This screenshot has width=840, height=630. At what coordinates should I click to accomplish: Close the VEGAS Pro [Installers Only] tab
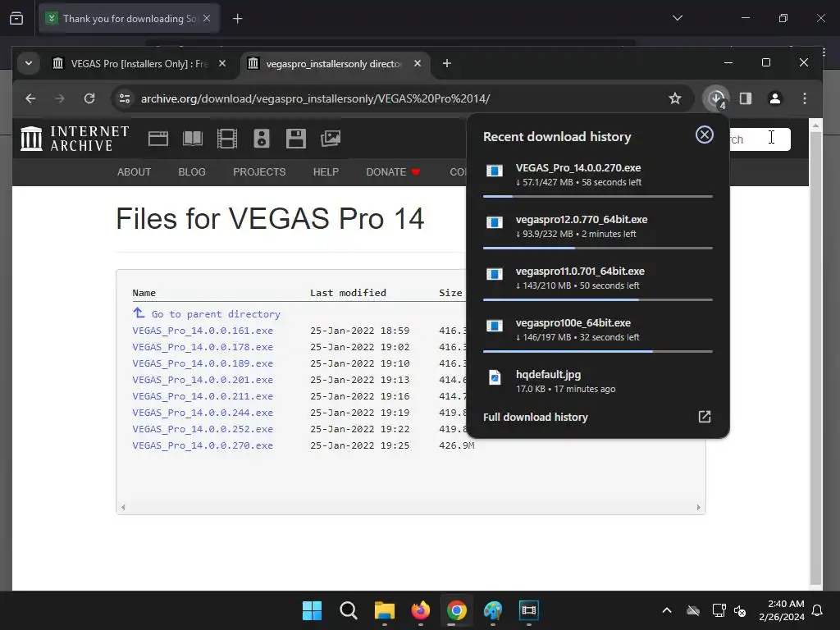(x=222, y=64)
